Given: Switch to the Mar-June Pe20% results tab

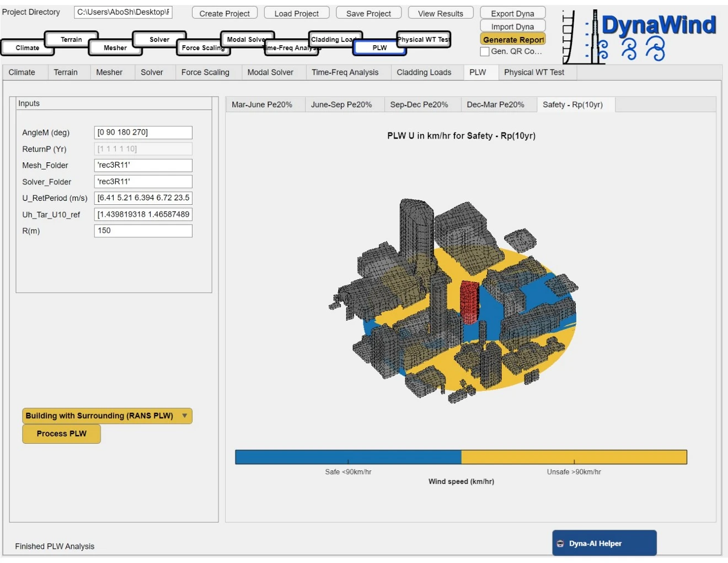Looking at the screenshot, I should 264,104.
